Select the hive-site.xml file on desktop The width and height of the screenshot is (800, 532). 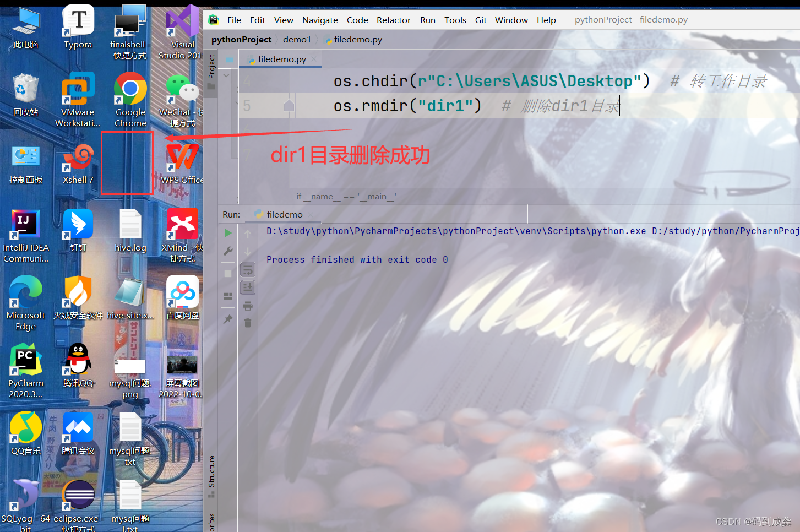(130, 298)
